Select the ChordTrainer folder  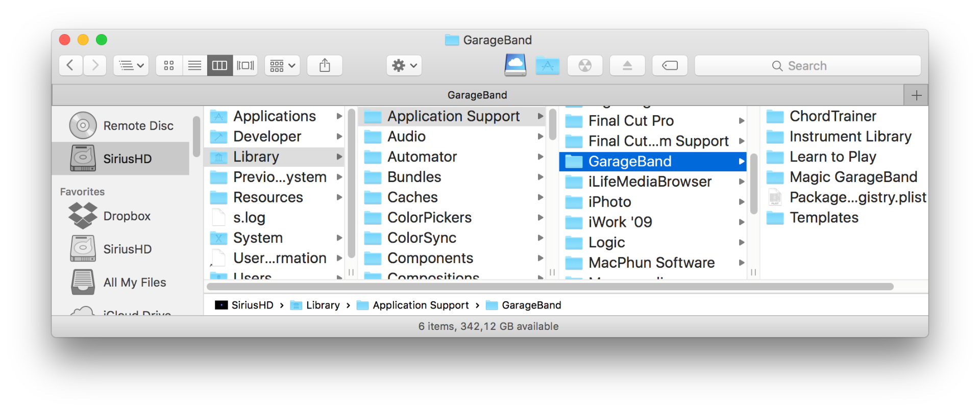click(844, 116)
